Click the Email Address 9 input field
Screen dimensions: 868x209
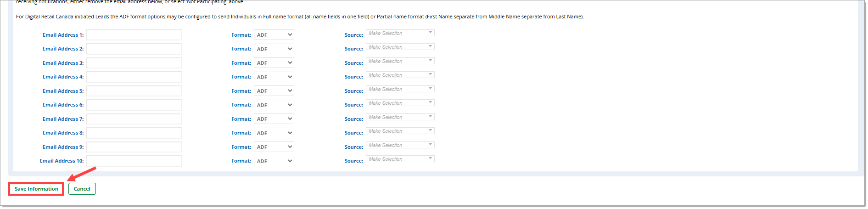134,147
